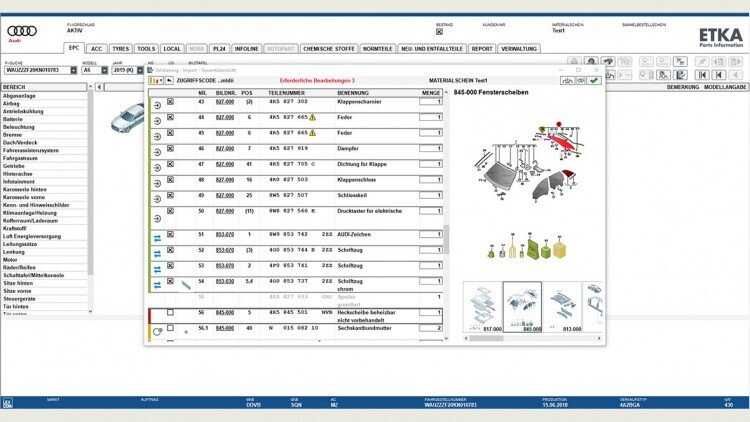Click the arrow icon on row 43 Klappenscharnier
Viewport: 750px width, 422px height.
click(x=157, y=105)
